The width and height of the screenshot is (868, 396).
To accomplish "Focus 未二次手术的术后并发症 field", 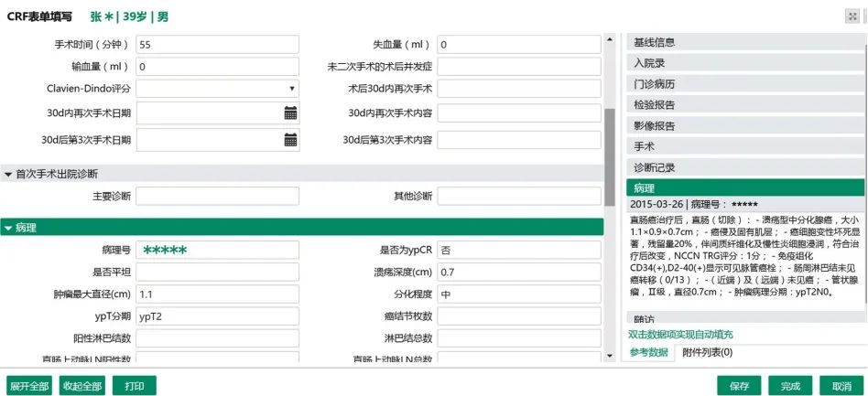I will click(x=519, y=67).
